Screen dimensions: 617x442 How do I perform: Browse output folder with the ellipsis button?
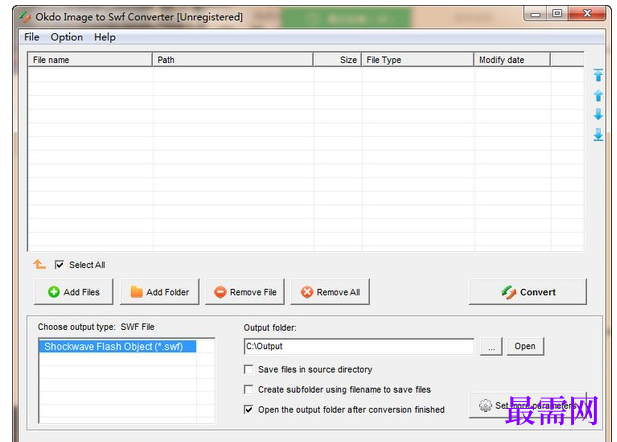click(x=491, y=346)
